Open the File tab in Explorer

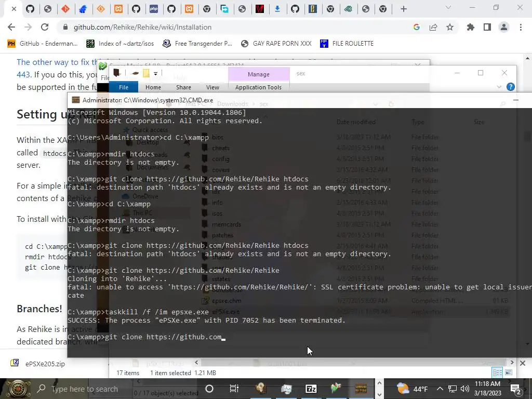(124, 87)
